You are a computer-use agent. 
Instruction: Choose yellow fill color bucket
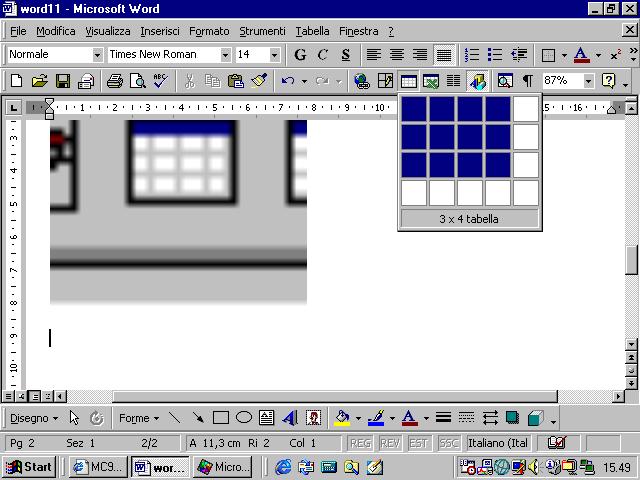(342, 418)
